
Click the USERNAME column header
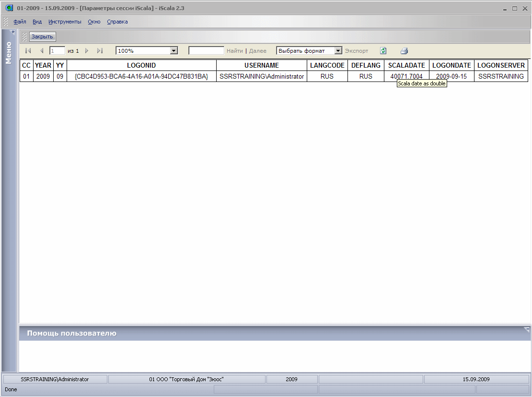tap(262, 66)
